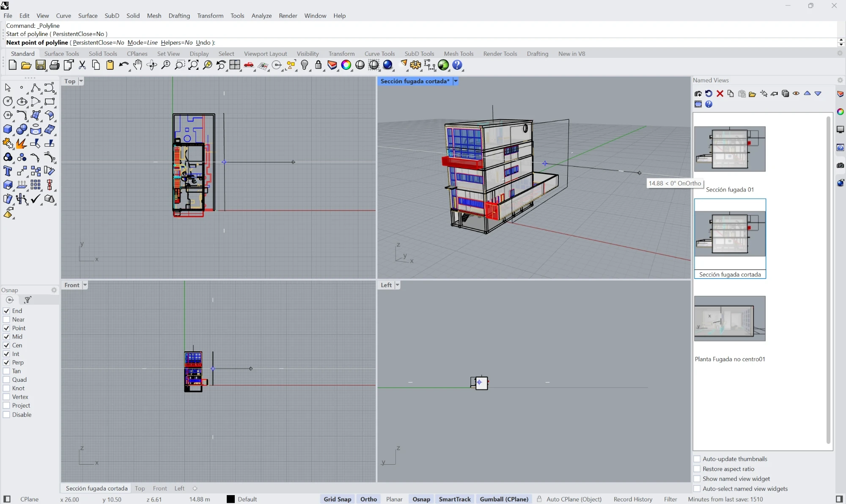This screenshot has height=504, width=846.
Task: Open the Left viewport dropdown arrow
Action: tap(397, 285)
